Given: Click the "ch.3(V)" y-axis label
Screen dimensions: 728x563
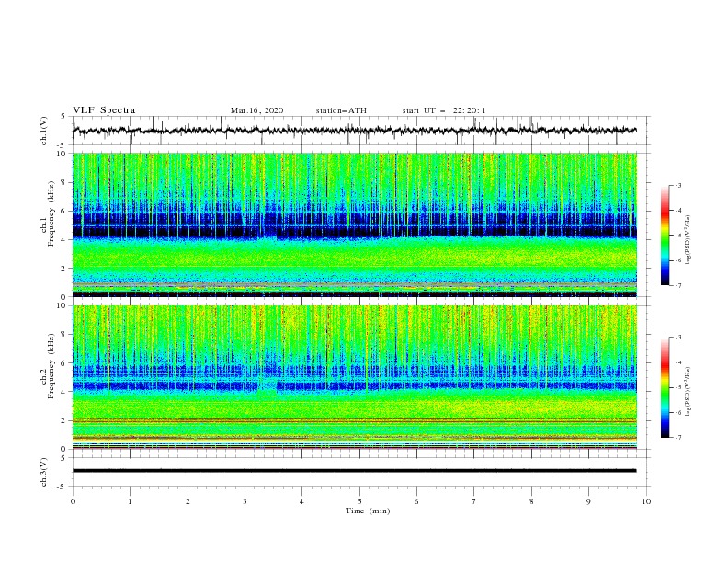Looking at the screenshot, I should pos(44,472).
